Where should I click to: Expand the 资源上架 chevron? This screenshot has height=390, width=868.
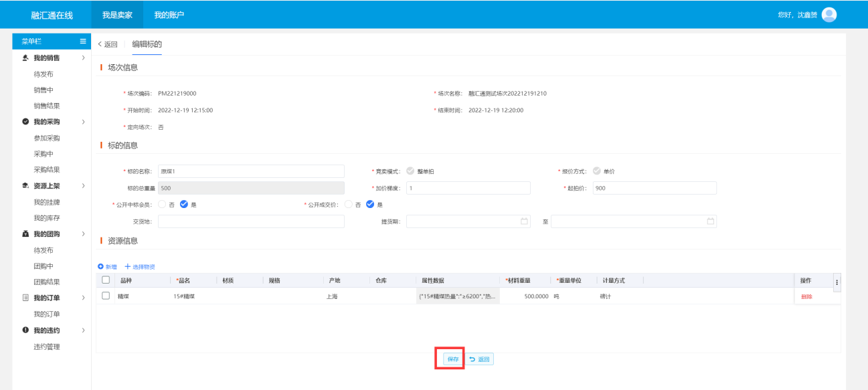tap(83, 185)
